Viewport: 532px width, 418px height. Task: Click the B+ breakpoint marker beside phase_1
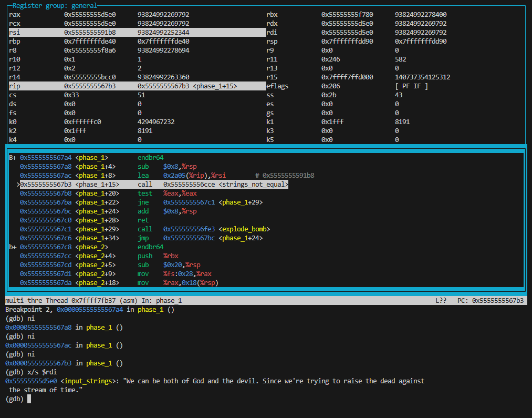(x=13, y=158)
